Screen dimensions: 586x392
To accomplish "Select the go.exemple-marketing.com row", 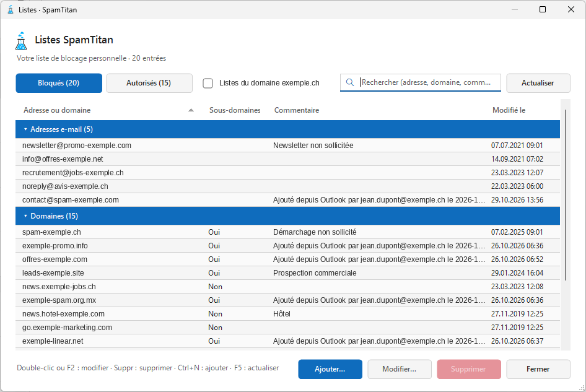I will pos(288,328).
